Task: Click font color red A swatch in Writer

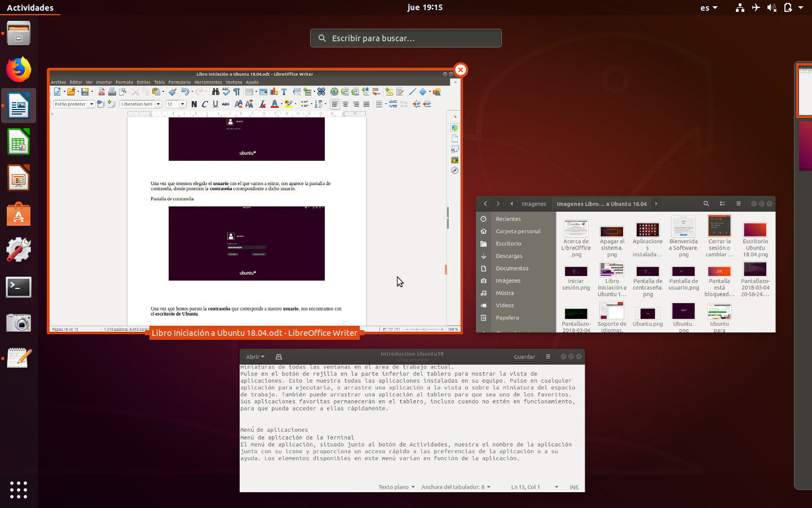Action: point(275,104)
